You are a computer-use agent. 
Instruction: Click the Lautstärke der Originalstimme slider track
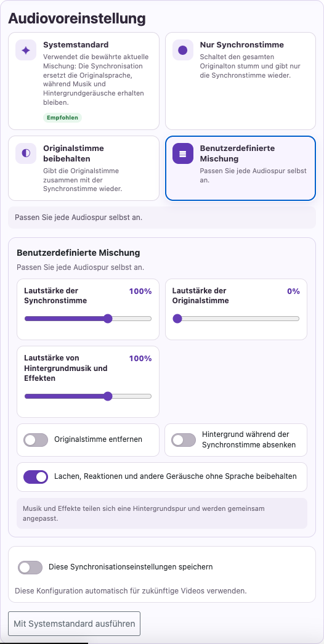(x=236, y=319)
